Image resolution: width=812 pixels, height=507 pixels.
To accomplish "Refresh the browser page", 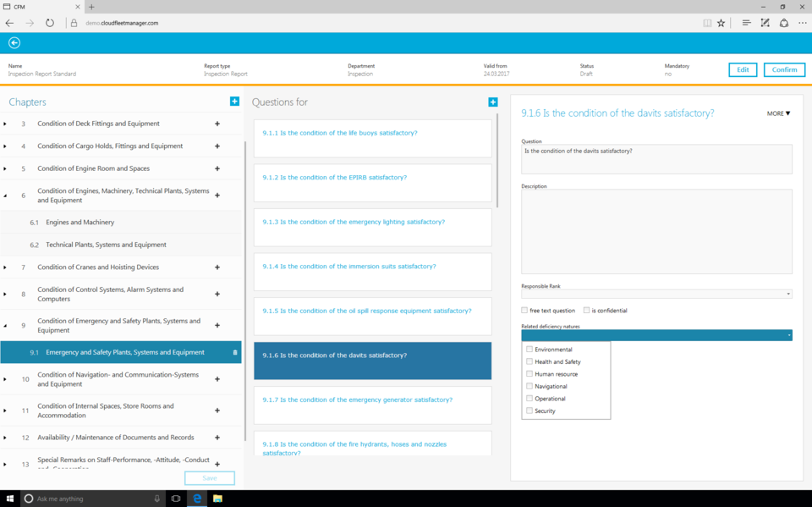I will tap(50, 23).
